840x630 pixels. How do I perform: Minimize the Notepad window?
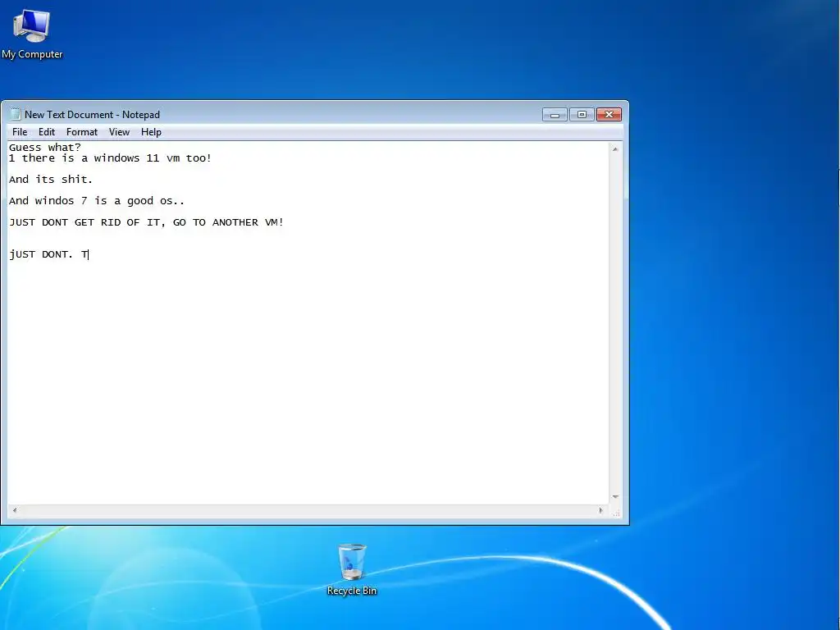pos(555,114)
